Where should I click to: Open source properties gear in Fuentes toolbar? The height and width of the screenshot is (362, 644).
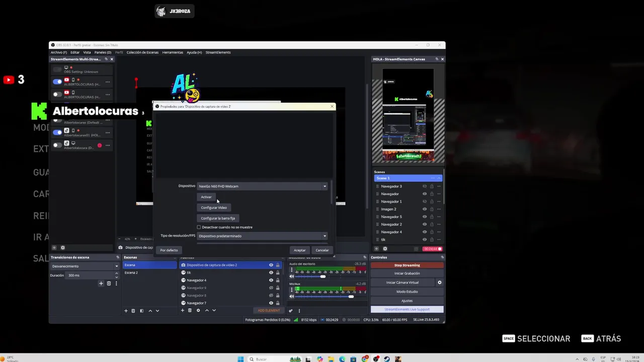coord(198,310)
